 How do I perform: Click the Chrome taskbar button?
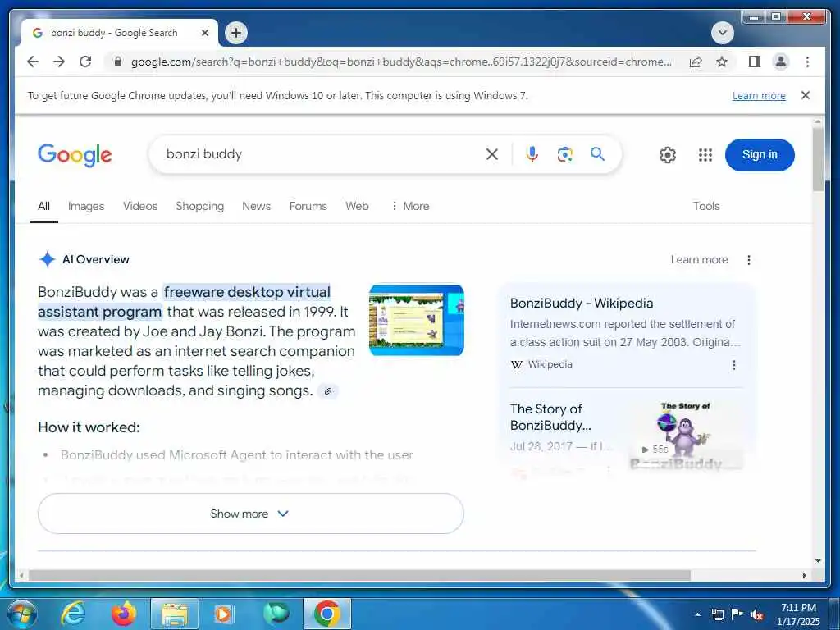[327, 614]
